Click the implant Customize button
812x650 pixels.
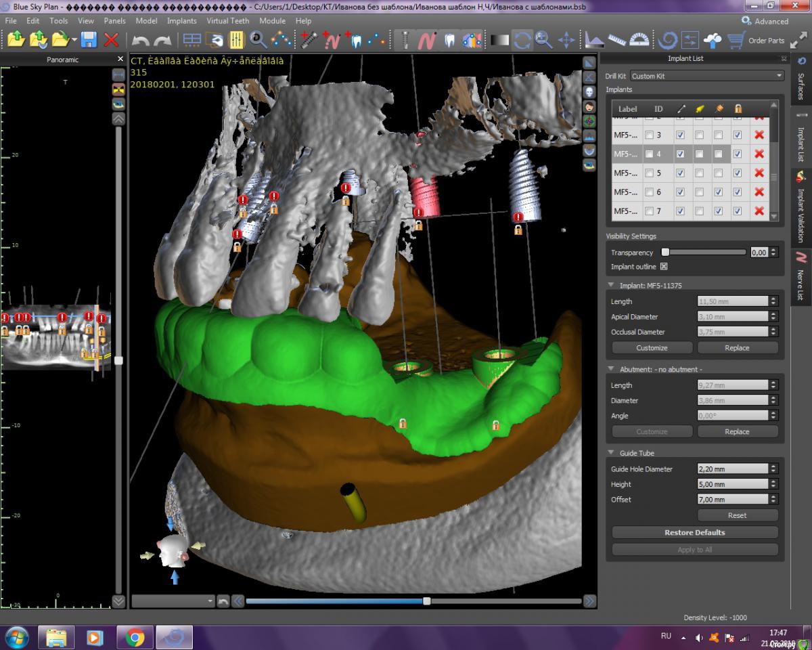coord(652,348)
